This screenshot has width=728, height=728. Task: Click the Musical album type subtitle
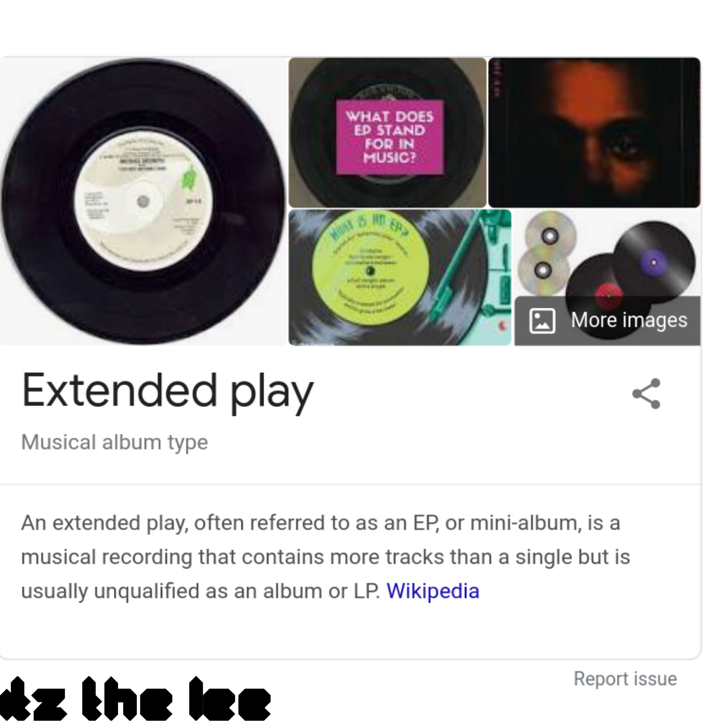click(x=114, y=443)
